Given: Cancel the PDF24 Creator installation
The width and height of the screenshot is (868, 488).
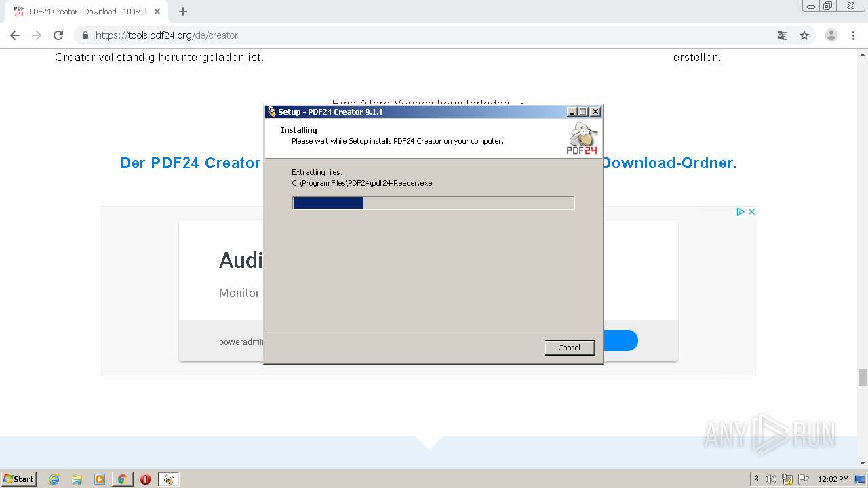Looking at the screenshot, I should (x=569, y=348).
